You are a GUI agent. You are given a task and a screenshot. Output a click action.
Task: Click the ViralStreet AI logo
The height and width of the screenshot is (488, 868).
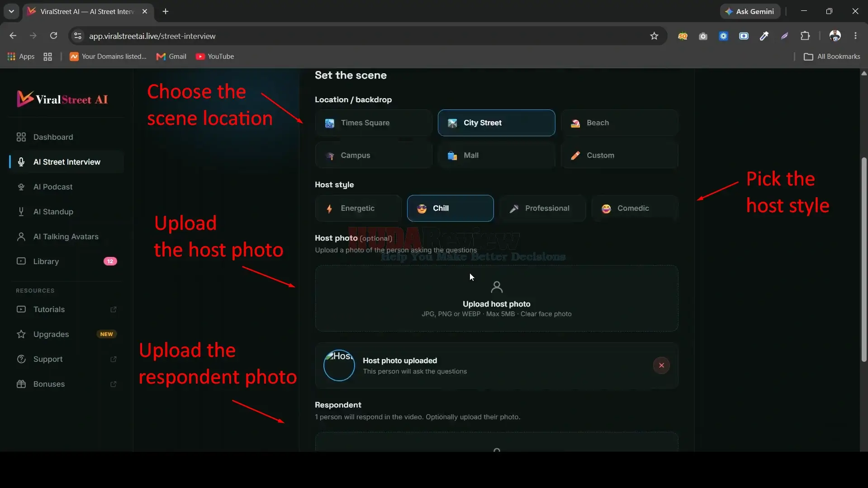62,99
